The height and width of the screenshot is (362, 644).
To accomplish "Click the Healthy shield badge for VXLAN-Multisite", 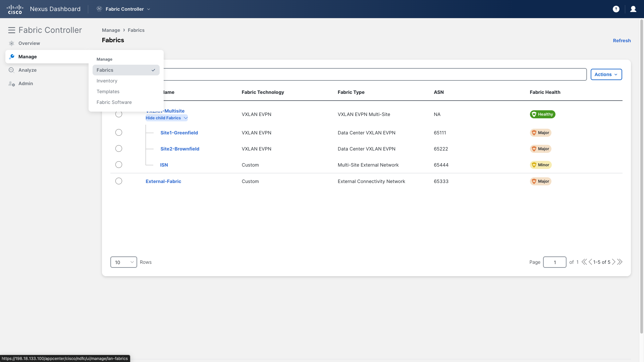I will [542, 114].
